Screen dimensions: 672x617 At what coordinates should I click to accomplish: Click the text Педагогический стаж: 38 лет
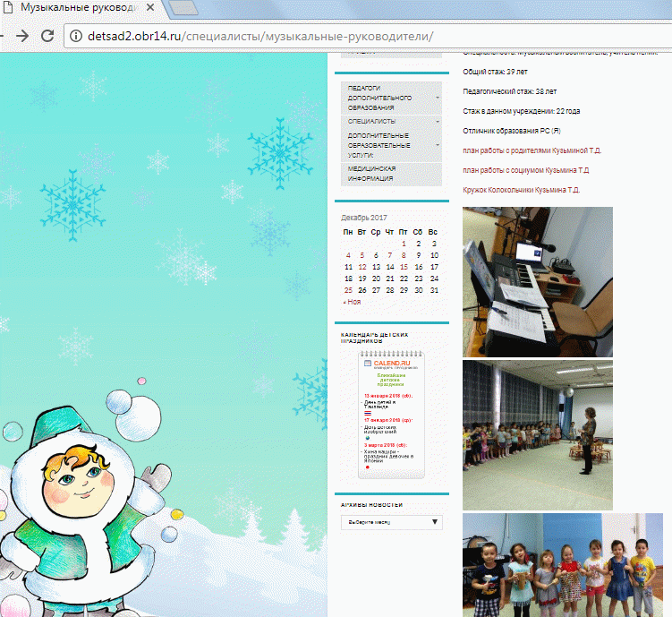[509, 91]
